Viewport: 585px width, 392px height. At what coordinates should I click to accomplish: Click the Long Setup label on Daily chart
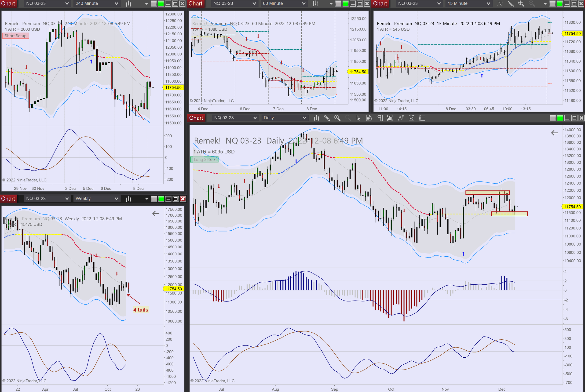[204, 160]
